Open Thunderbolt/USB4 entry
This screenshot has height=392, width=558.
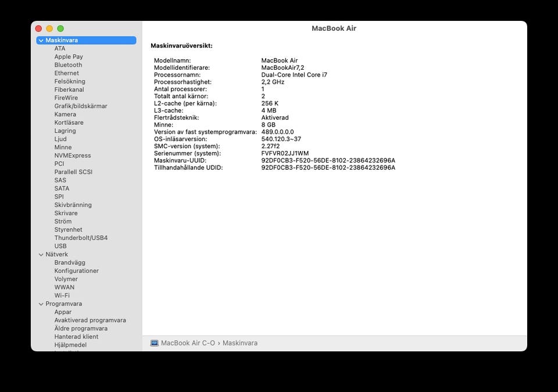(81, 238)
